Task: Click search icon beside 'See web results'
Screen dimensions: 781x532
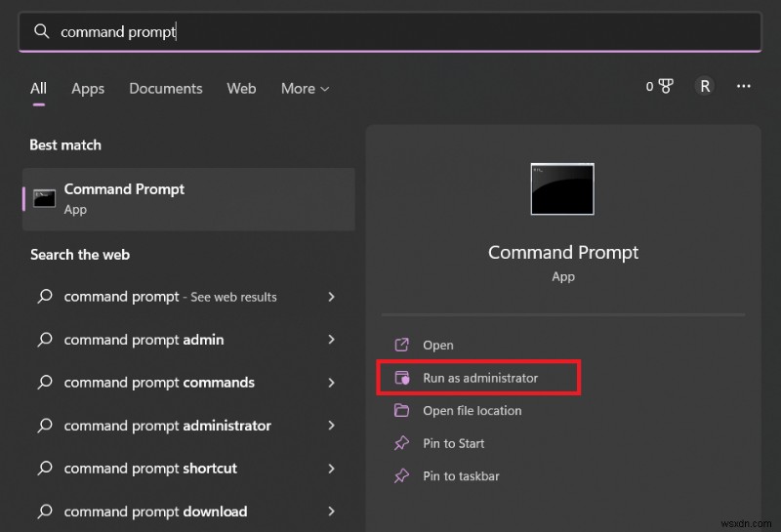Action: click(x=45, y=297)
